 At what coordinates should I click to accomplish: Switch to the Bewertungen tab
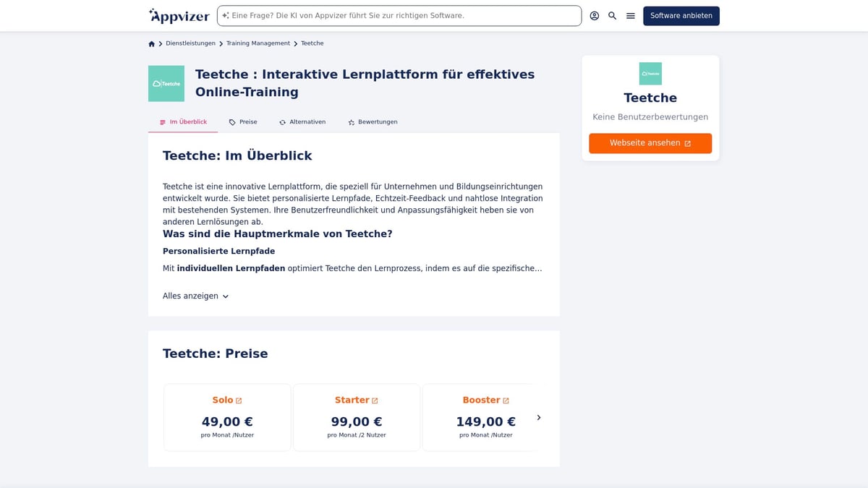tap(373, 122)
